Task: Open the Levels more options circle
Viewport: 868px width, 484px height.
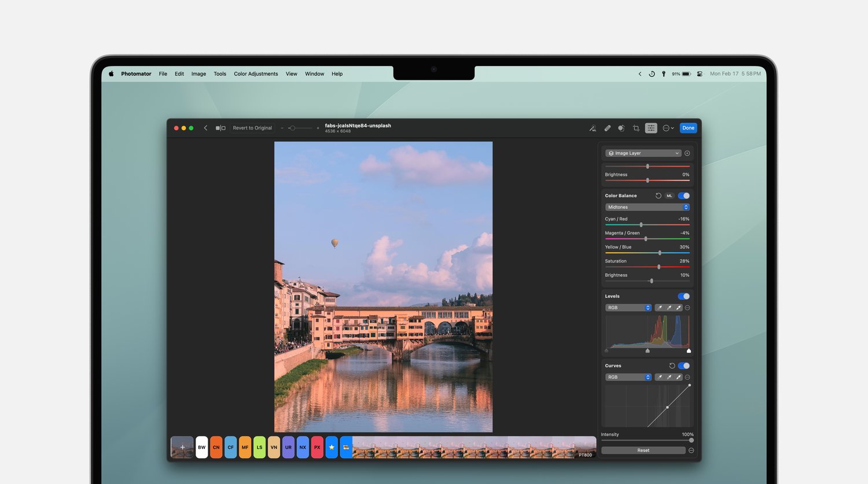Action: click(687, 308)
